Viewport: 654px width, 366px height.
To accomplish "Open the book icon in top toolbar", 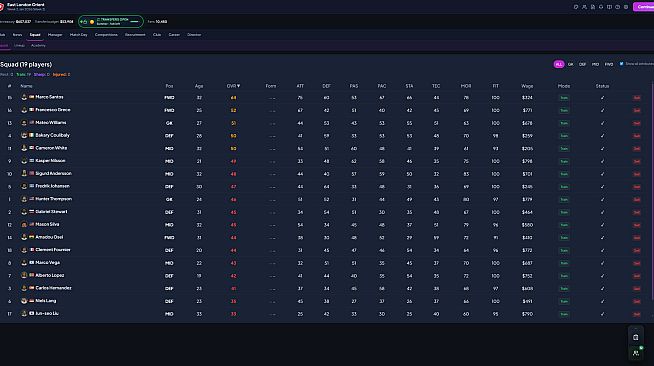I will coord(609,7).
